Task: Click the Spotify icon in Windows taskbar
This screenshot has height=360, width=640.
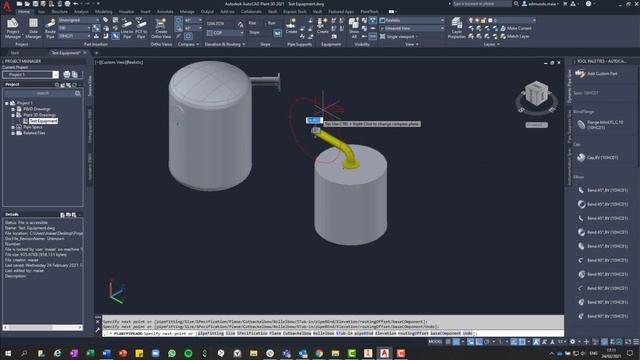Action: click(188, 353)
